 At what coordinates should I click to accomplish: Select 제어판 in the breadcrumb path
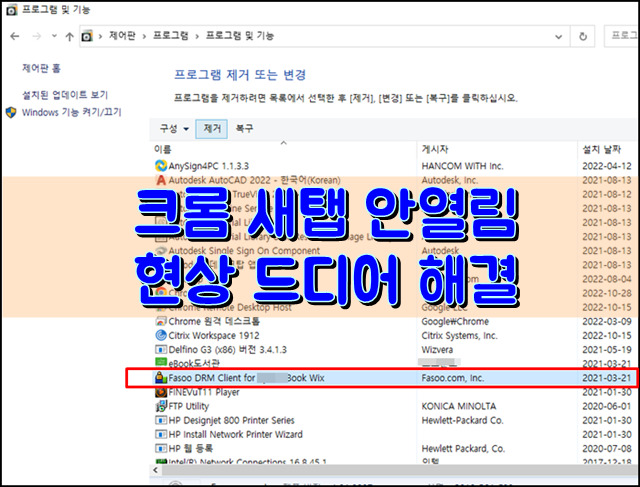coord(122,36)
